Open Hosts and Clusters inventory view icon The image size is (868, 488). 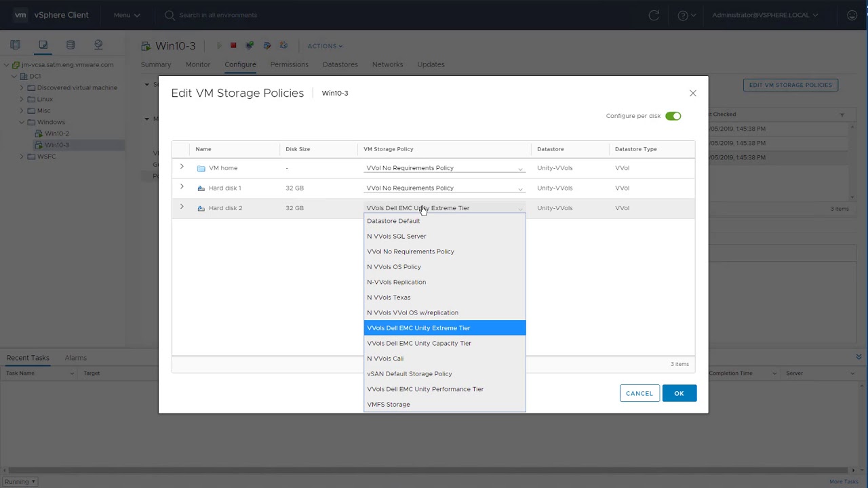tap(16, 45)
